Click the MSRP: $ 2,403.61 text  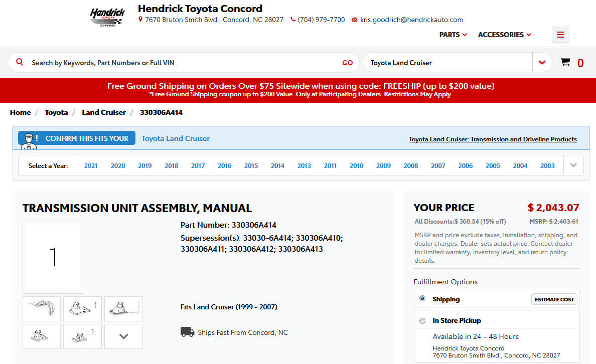(x=554, y=222)
